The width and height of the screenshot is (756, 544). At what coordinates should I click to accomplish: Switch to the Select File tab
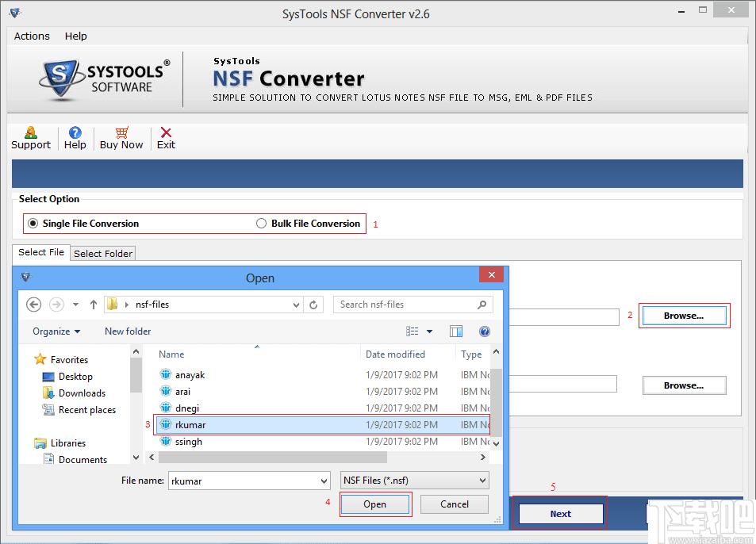[x=41, y=252]
